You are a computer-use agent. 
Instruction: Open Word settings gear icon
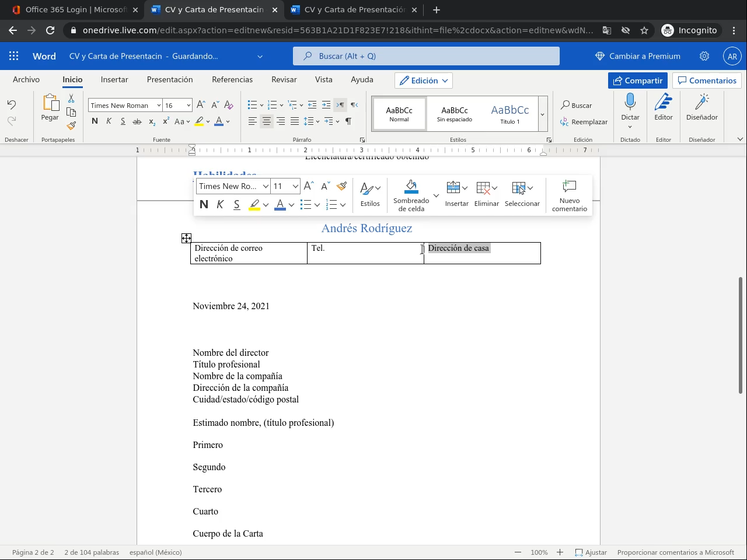click(x=704, y=56)
